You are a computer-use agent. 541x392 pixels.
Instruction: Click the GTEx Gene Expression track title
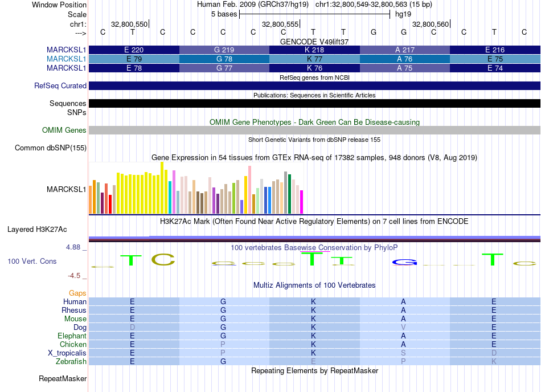(314, 158)
